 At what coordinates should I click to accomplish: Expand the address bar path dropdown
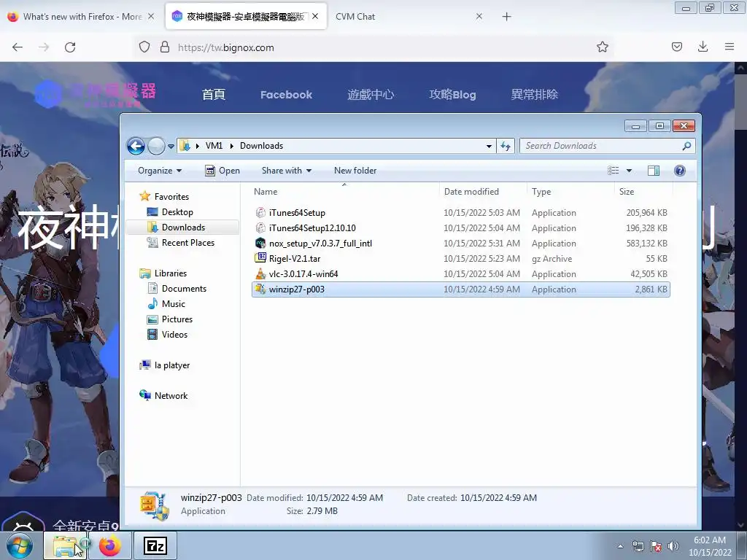click(x=489, y=146)
